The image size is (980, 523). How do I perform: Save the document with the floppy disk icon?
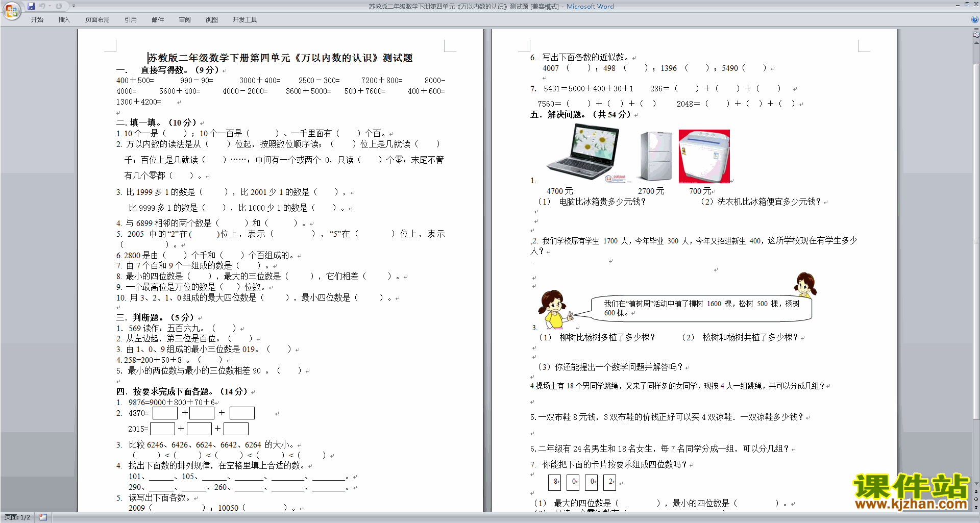(x=31, y=6)
